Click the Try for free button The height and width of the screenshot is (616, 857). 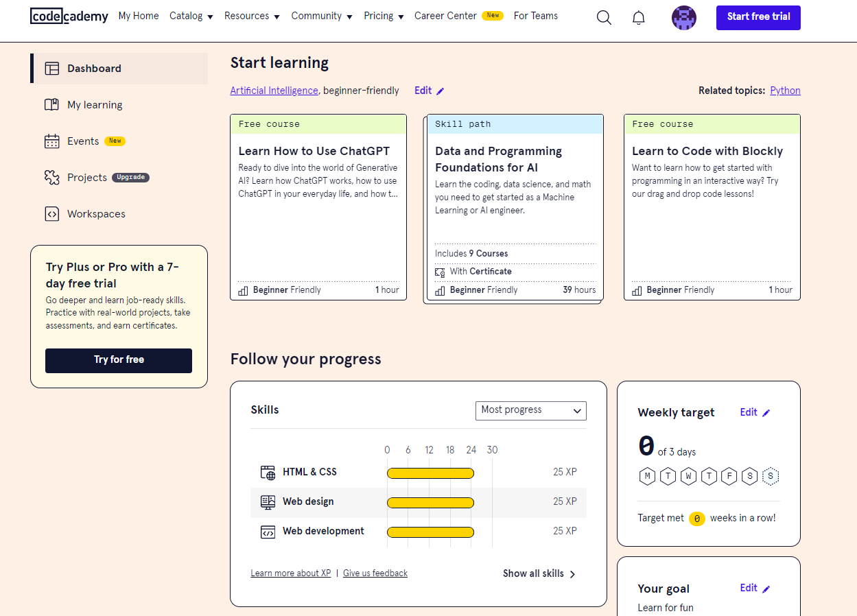click(x=119, y=360)
